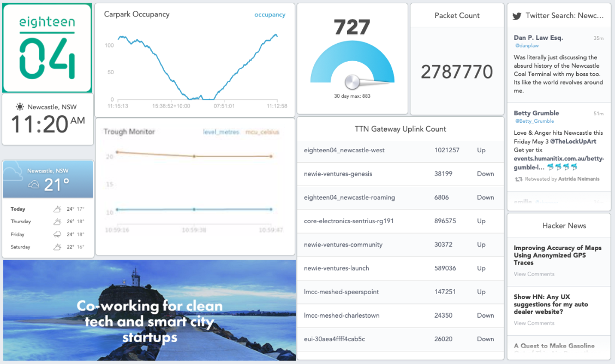The image size is (615, 364).
Task: Click Packet Count value 2787770
Action: (457, 72)
